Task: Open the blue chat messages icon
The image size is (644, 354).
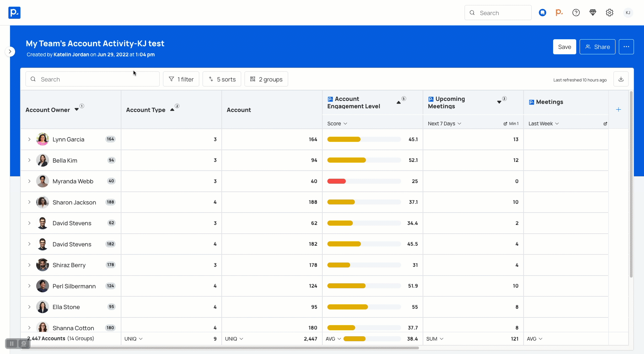Action: pyautogui.click(x=542, y=13)
